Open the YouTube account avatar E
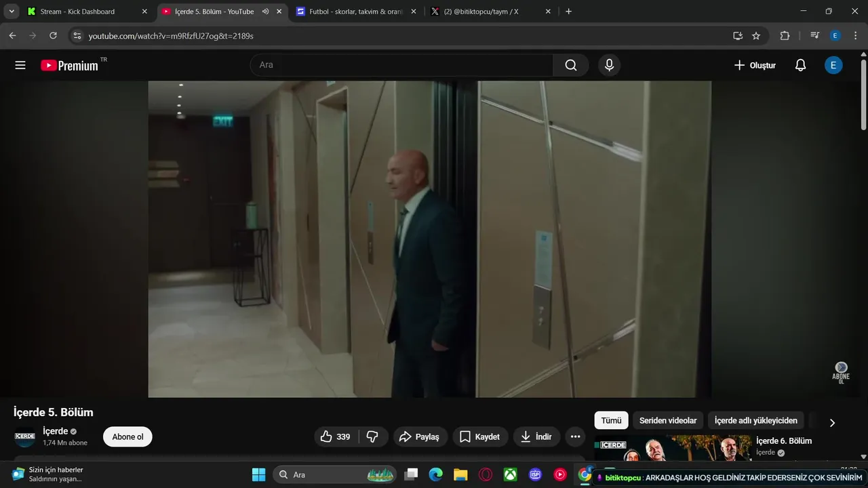Viewport: 868px width, 488px height. pyautogui.click(x=833, y=65)
